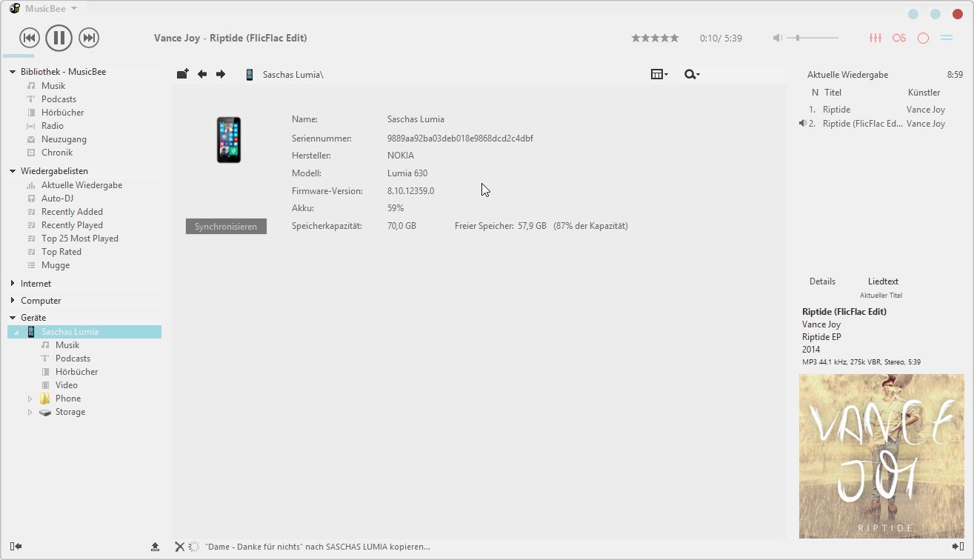Open the Recently Added playlist
The height and width of the screenshot is (560, 974).
pos(72,212)
